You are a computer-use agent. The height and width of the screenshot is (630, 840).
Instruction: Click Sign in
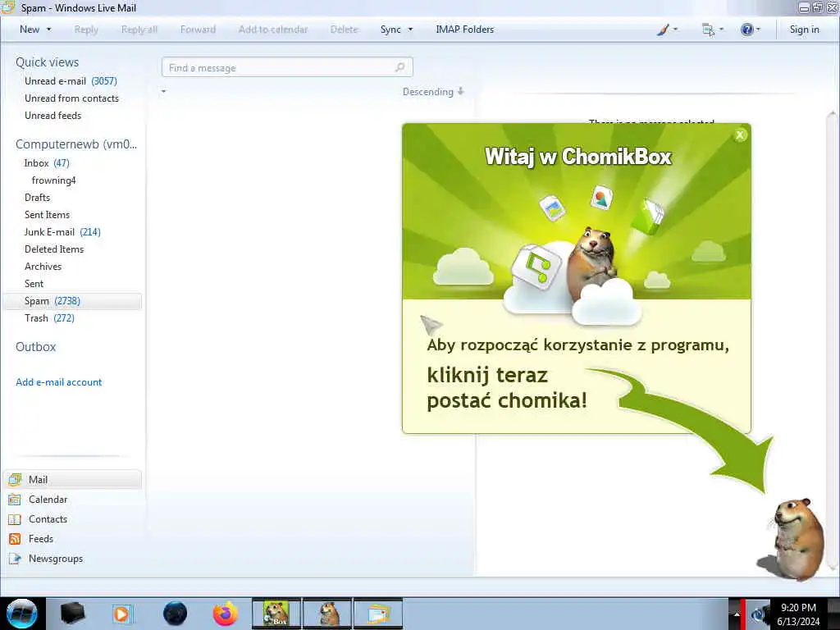coord(804,30)
